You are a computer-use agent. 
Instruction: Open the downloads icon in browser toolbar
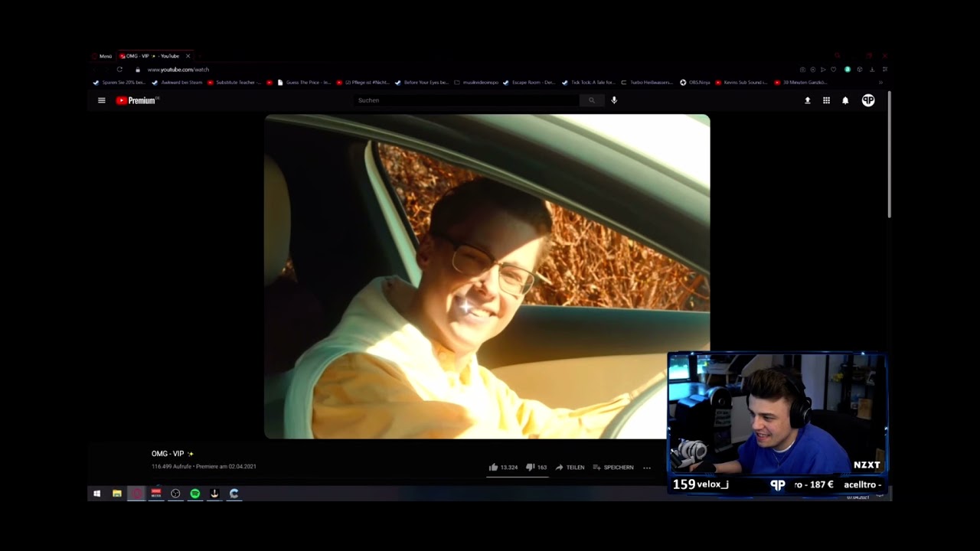click(872, 70)
